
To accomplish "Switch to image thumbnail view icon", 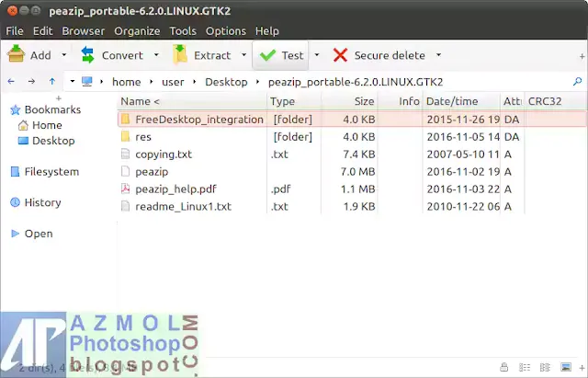I will click(566, 367).
